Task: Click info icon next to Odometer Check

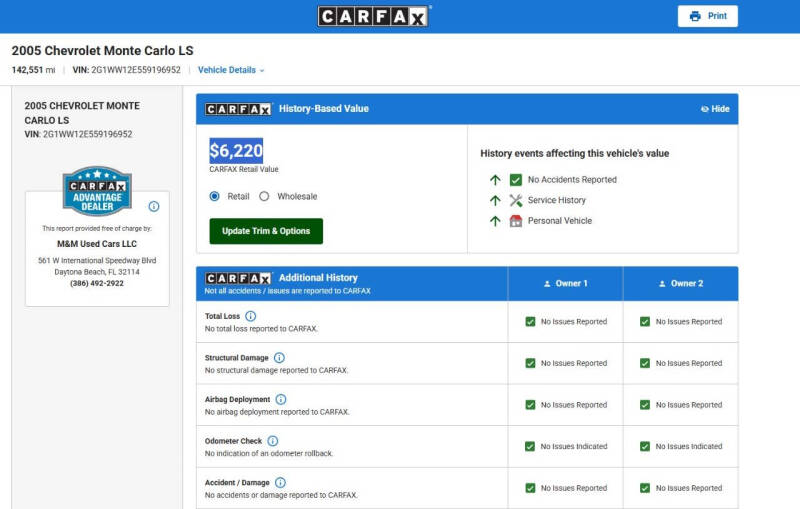Action: click(273, 441)
